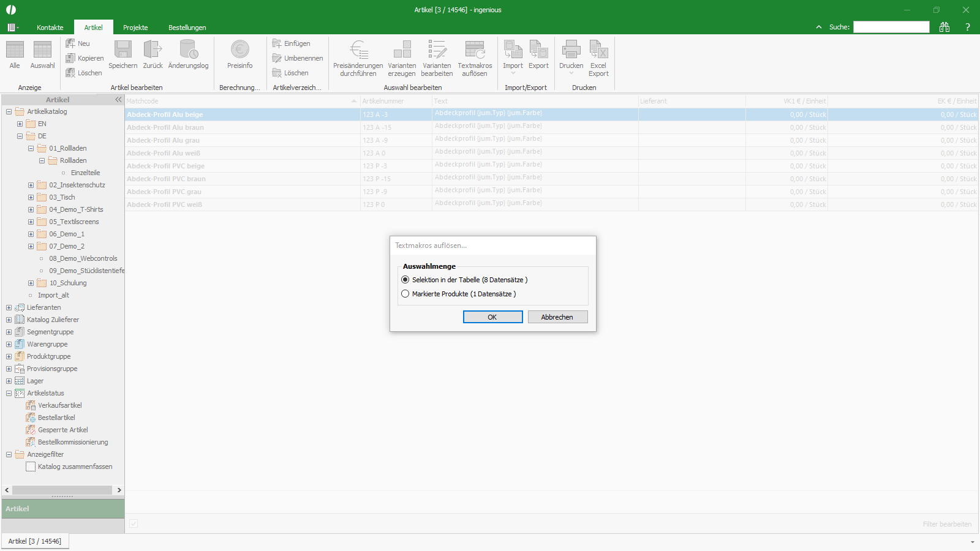This screenshot has width=980, height=551.
Task: Collapse the Artikelkatalog tree node
Action: point(9,111)
